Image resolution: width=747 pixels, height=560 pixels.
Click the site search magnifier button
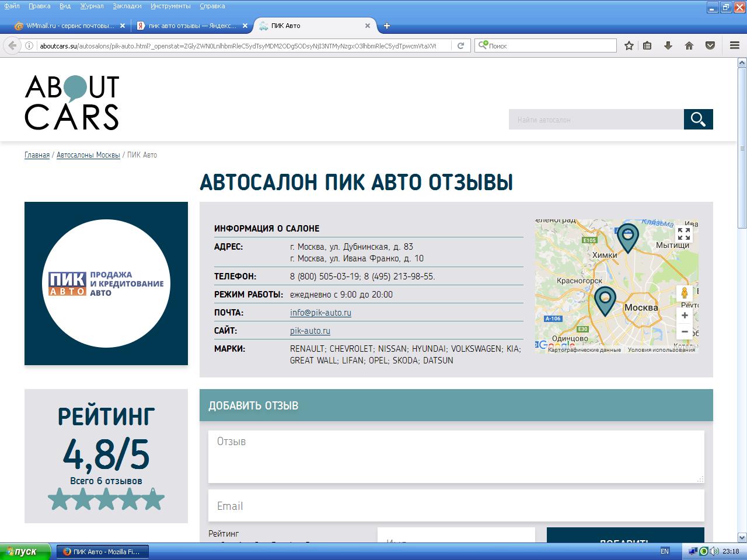pos(699,120)
